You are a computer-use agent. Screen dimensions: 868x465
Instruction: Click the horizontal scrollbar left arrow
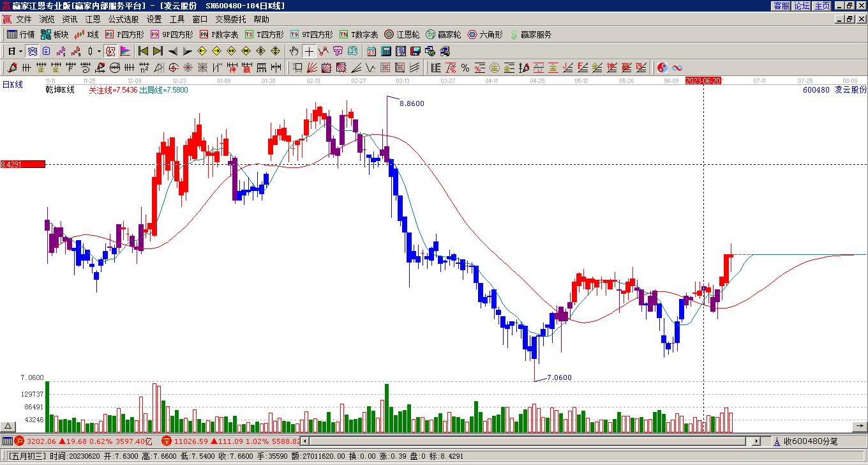point(305,441)
